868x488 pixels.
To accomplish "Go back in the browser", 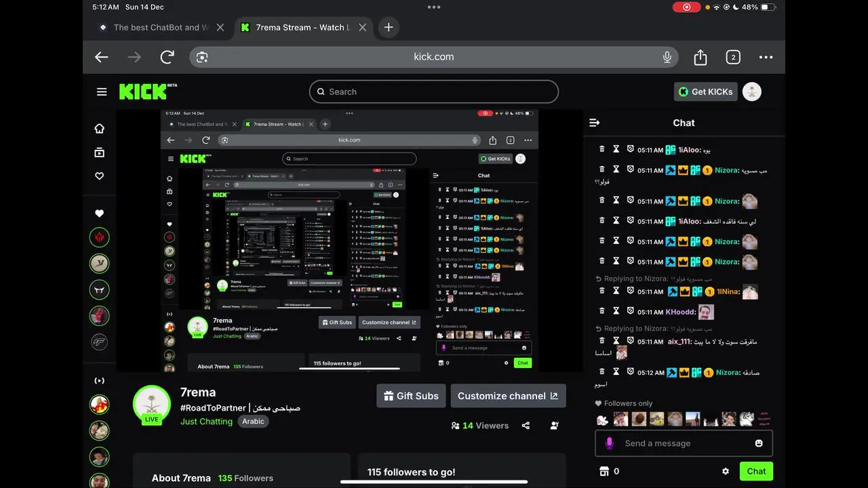I will point(102,57).
